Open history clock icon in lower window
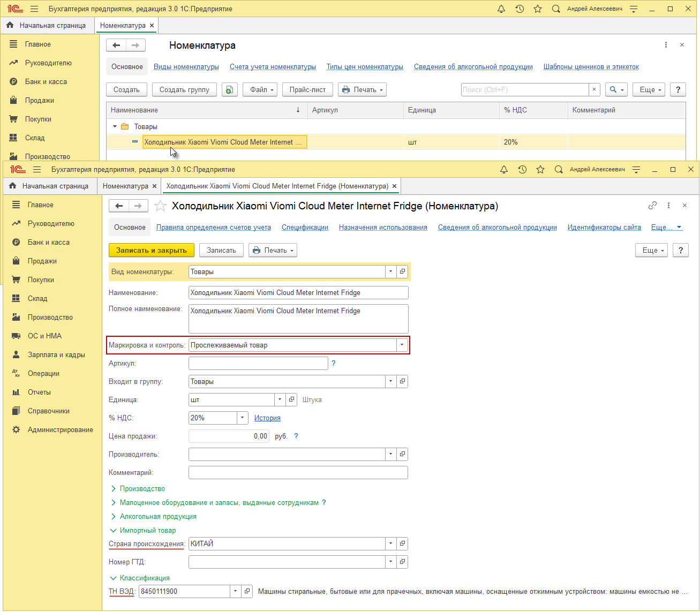700x612 pixels. (522, 170)
